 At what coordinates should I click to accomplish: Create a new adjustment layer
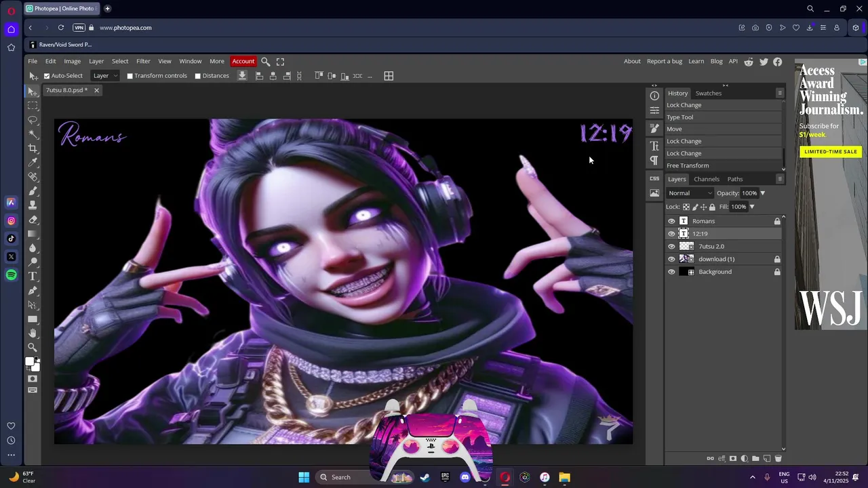(x=745, y=459)
